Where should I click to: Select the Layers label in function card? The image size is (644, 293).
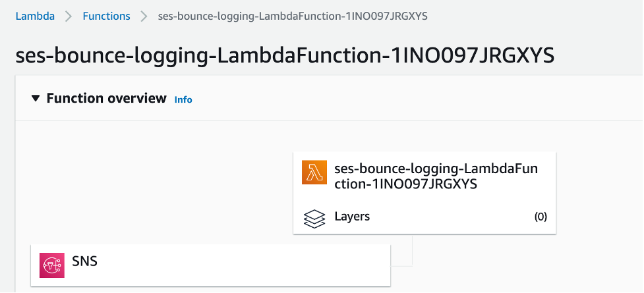[x=352, y=216]
